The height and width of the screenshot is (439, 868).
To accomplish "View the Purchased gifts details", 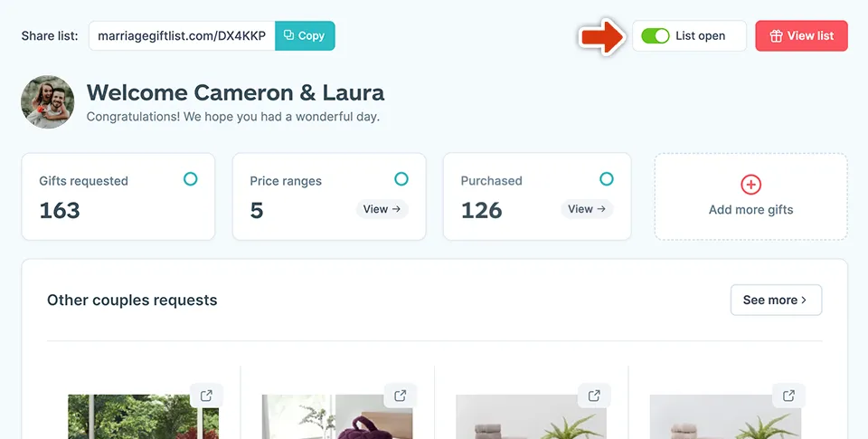I will pos(587,209).
